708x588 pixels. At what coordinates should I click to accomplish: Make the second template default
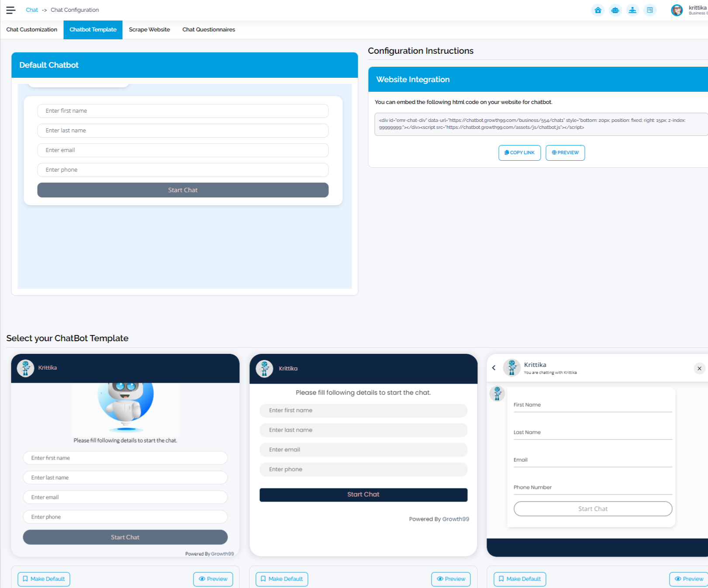282,579
